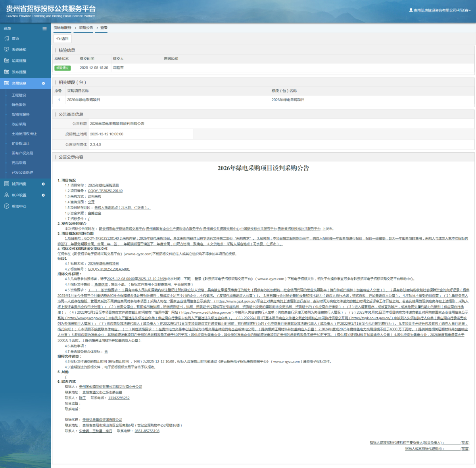Select 政府采购 in the sidebar submenu

[x=19, y=124]
